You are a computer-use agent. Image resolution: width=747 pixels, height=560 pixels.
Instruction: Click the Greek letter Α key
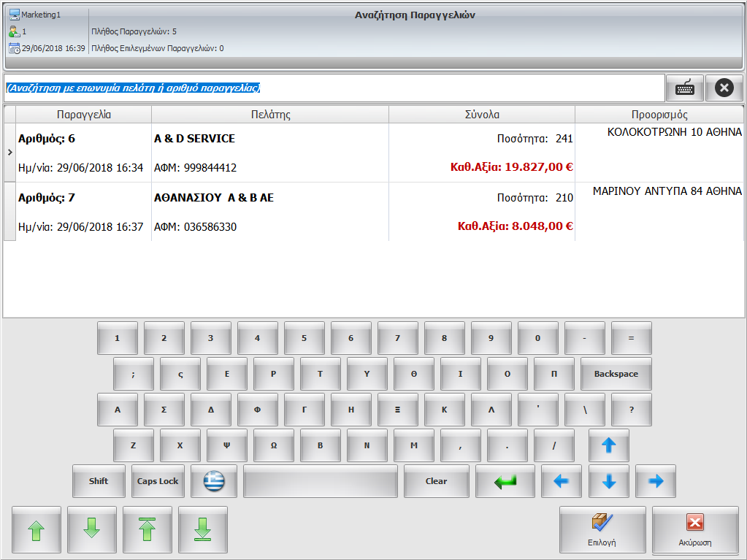click(117, 410)
